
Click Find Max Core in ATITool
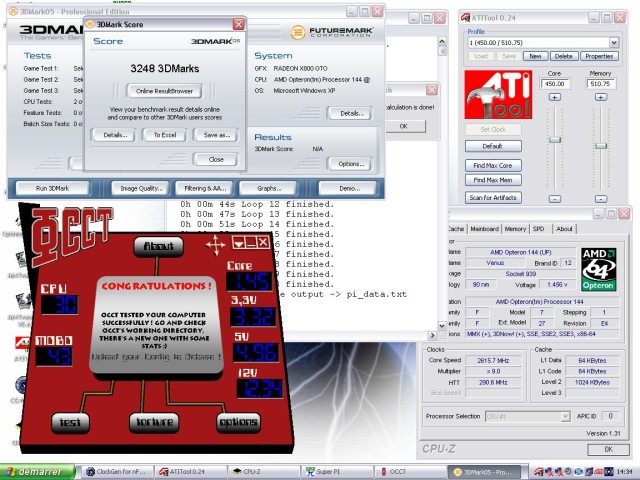click(x=493, y=165)
